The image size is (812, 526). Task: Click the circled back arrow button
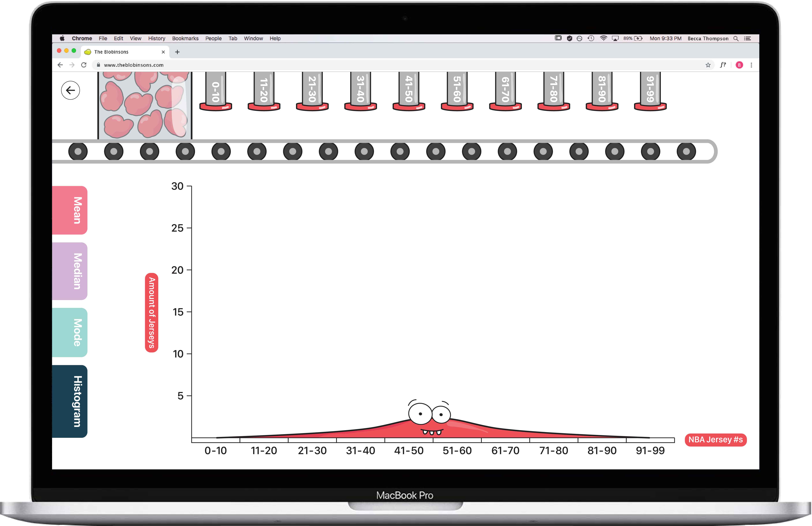(x=70, y=90)
